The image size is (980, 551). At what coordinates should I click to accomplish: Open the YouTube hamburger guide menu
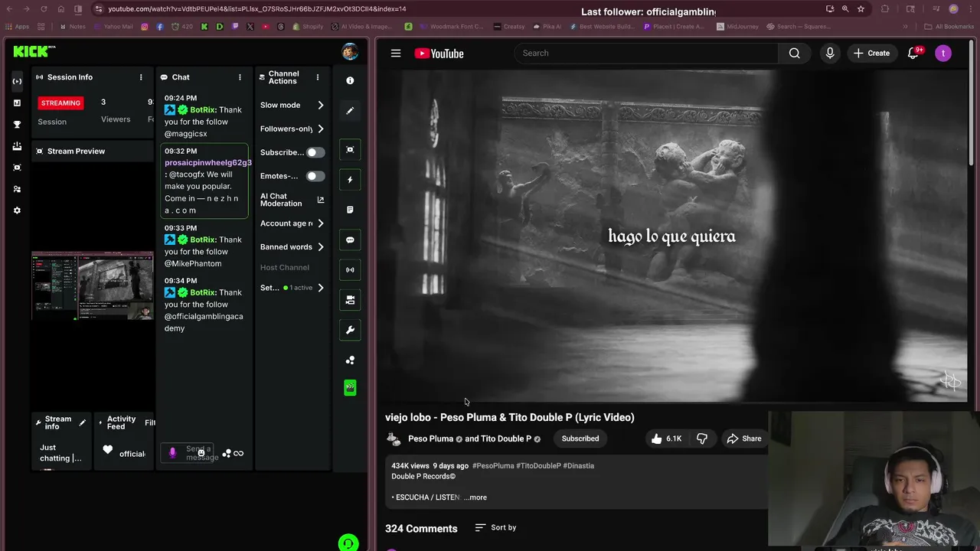[x=396, y=54]
